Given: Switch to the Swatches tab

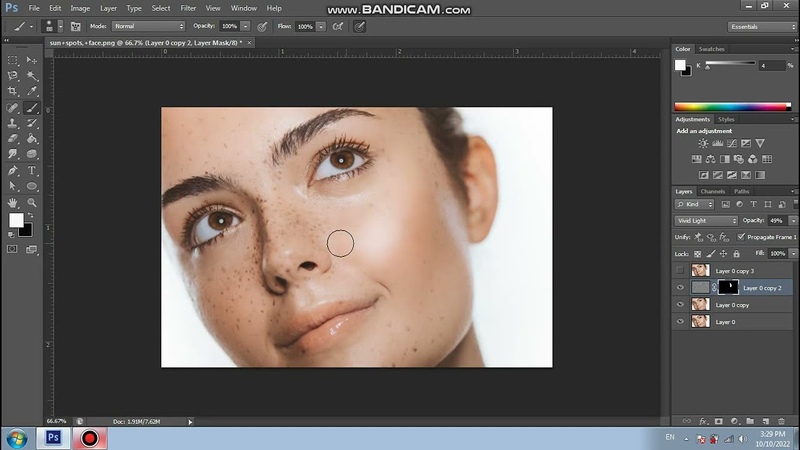Looking at the screenshot, I should pyautogui.click(x=711, y=49).
